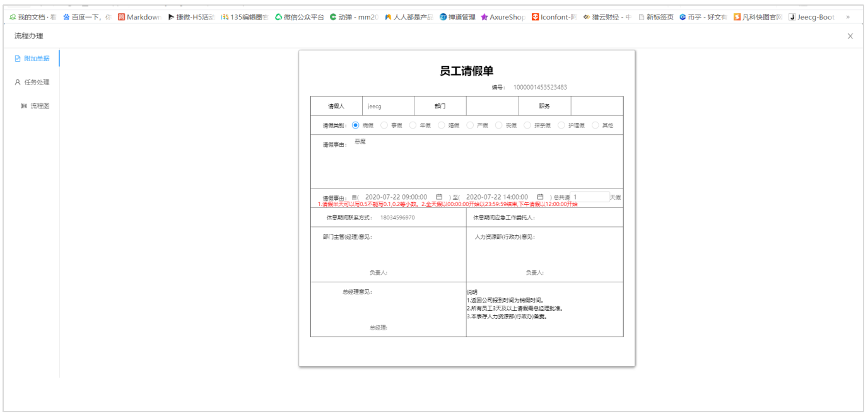Open the 微信公众平台 bookmark
Image resolution: width=868 pixels, height=416 pixels.
[300, 17]
